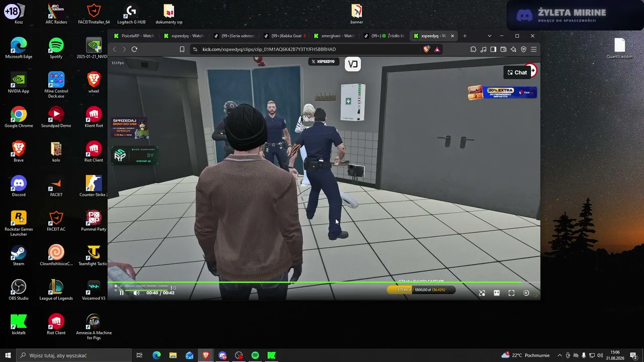Show hidden system tray icons
The image size is (644, 362).
559,355
